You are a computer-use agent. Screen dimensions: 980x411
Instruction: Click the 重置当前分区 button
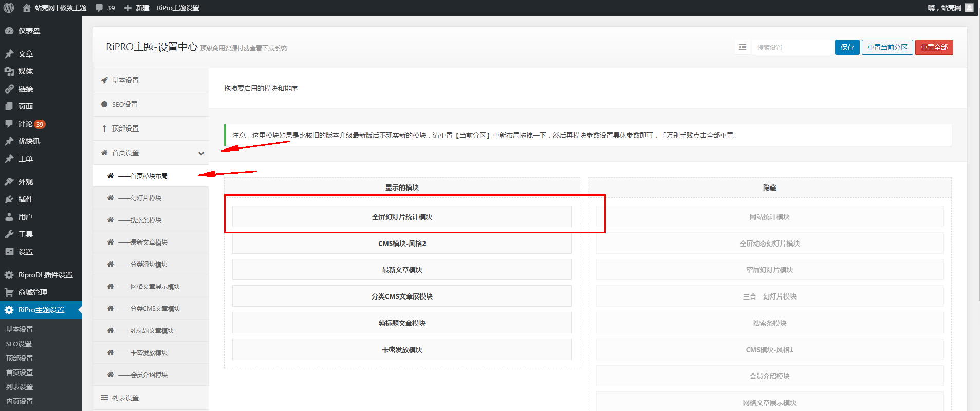[x=887, y=47]
